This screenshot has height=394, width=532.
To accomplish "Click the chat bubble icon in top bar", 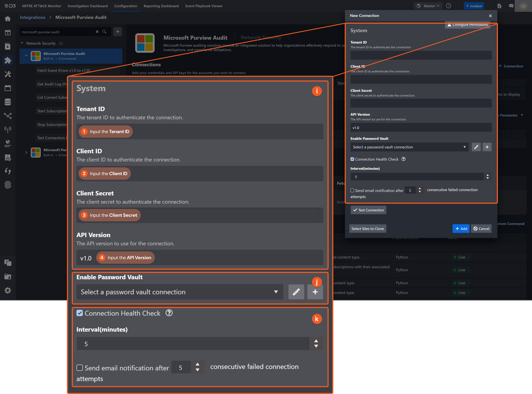I will tap(511, 6).
